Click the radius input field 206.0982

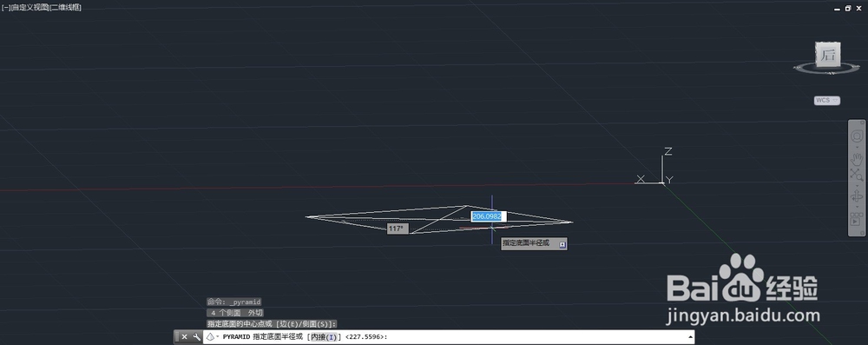pyautogui.click(x=487, y=216)
